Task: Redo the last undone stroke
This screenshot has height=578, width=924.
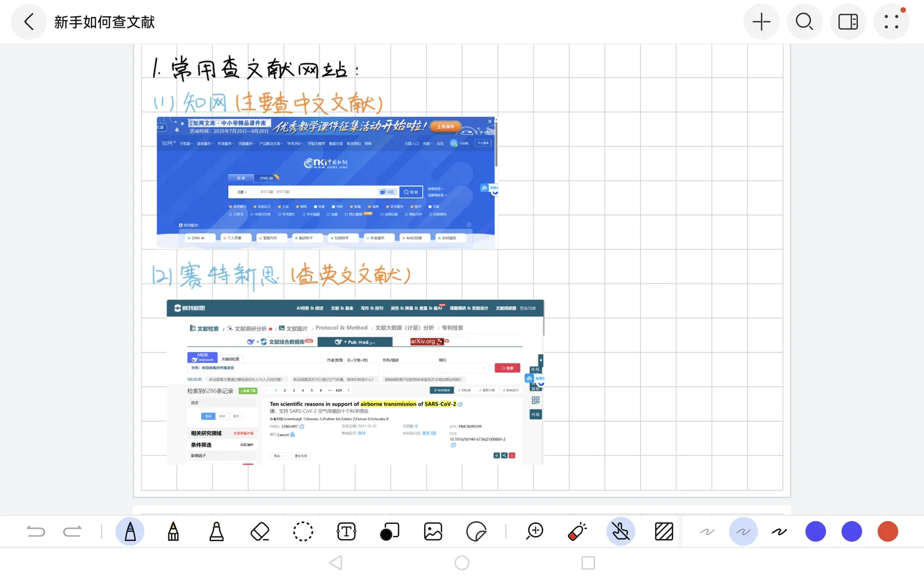Action: click(72, 531)
